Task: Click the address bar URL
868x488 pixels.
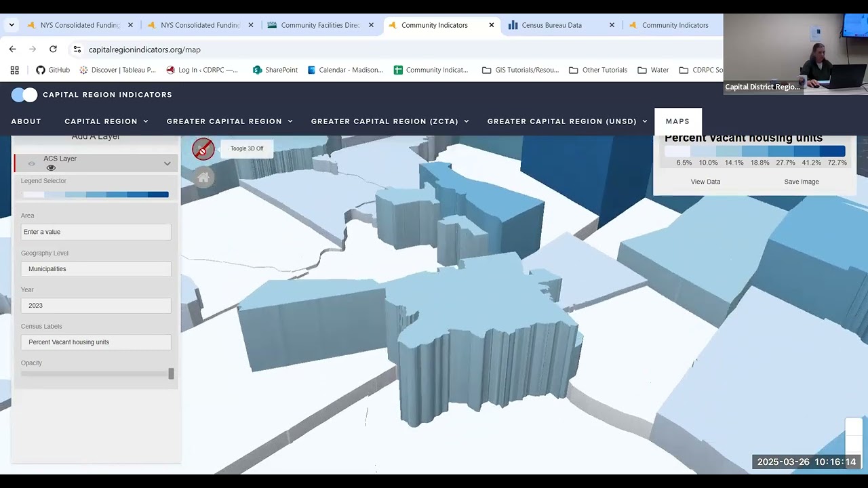Action: point(144,49)
